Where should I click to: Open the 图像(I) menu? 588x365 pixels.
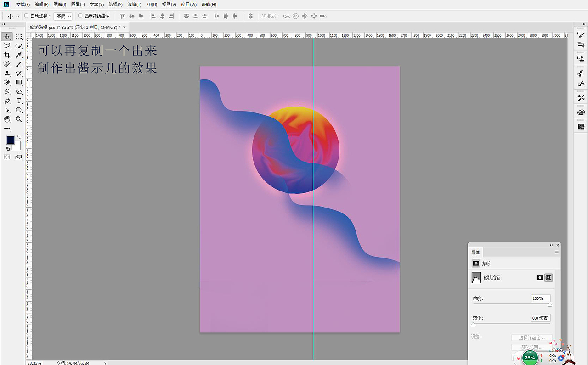tap(60, 5)
